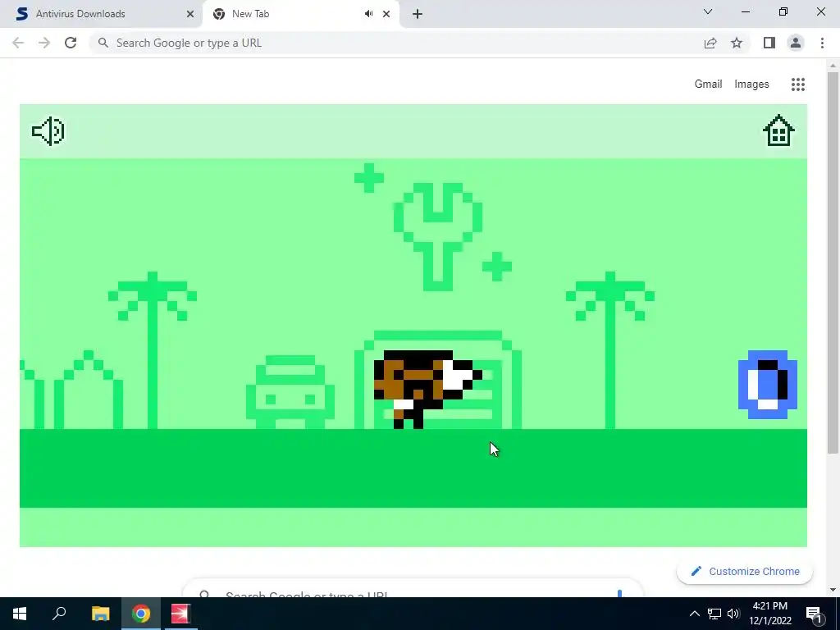Click the page vertical scrollbar thumb

click(833, 262)
